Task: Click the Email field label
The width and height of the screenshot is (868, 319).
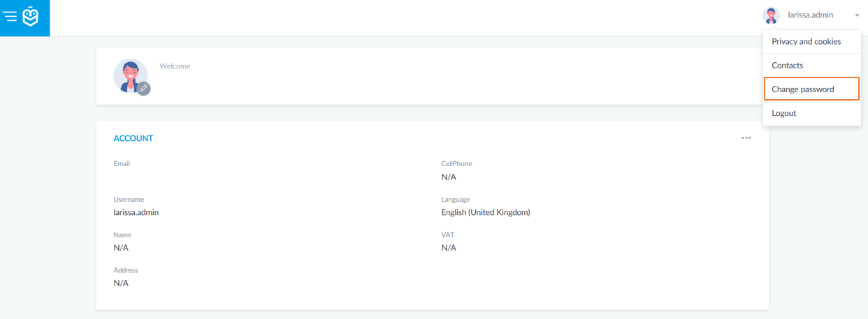Action: [122, 163]
